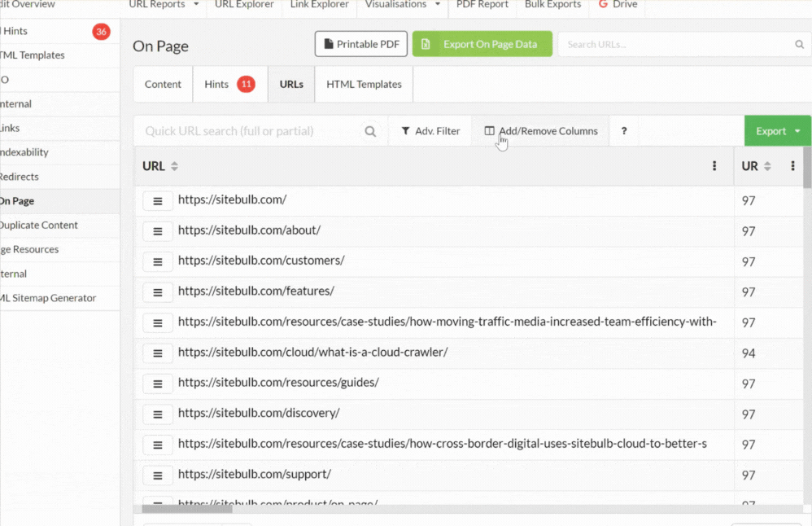Open row menu for what-is-a-cloud-crawler URL
Screen dimensions: 812x526
pos(157,353)
